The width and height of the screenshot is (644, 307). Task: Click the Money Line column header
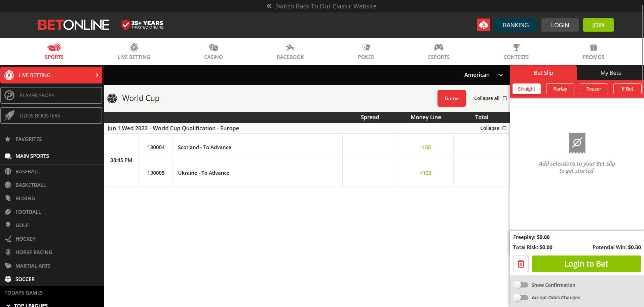click(426, 117)
